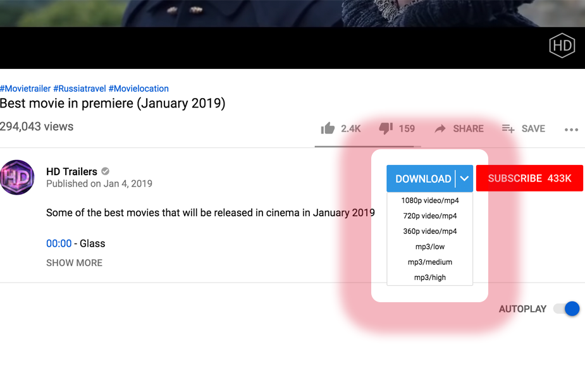Viewport: 585px width, 392px height.
Task: Open the #Russiatravel hashtag link
Action: [x=79, y=89]
